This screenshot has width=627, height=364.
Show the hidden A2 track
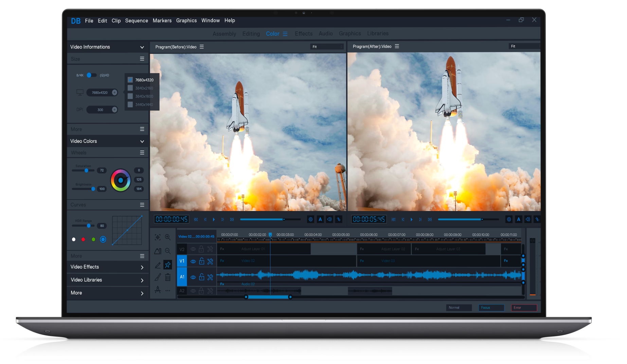[x=193, y=291]
